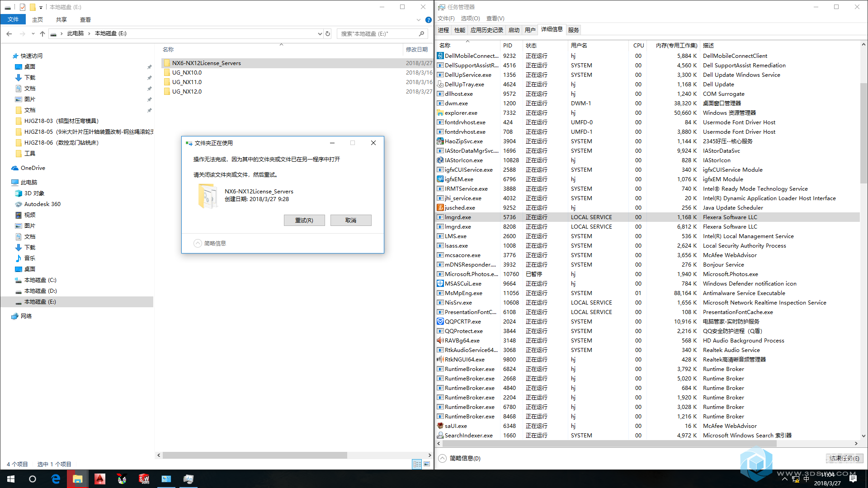Open 3D 对象 in navigation pane
Image resolution: width=868 pixels, height=488 pixels.
[34, 193]
